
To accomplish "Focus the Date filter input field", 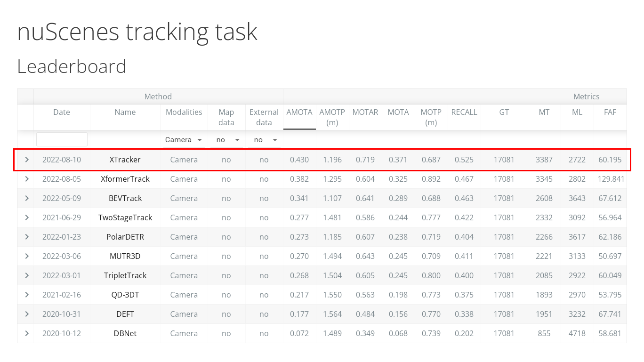I will pos(62,139).
